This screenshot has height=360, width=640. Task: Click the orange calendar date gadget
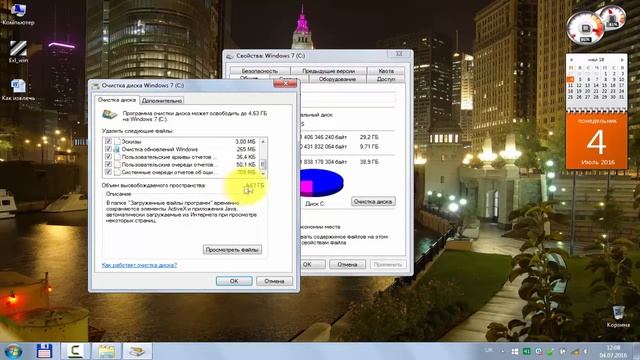(596, 141)
